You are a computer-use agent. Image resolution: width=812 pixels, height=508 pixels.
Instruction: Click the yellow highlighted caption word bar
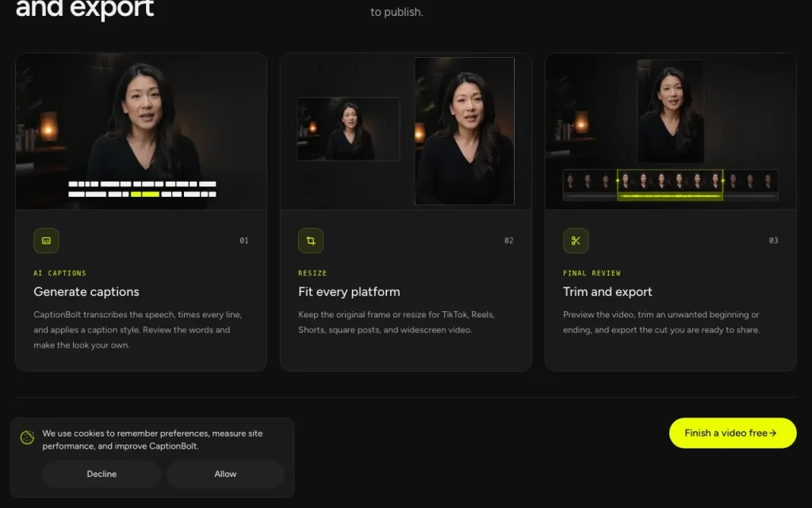[144, 194]
